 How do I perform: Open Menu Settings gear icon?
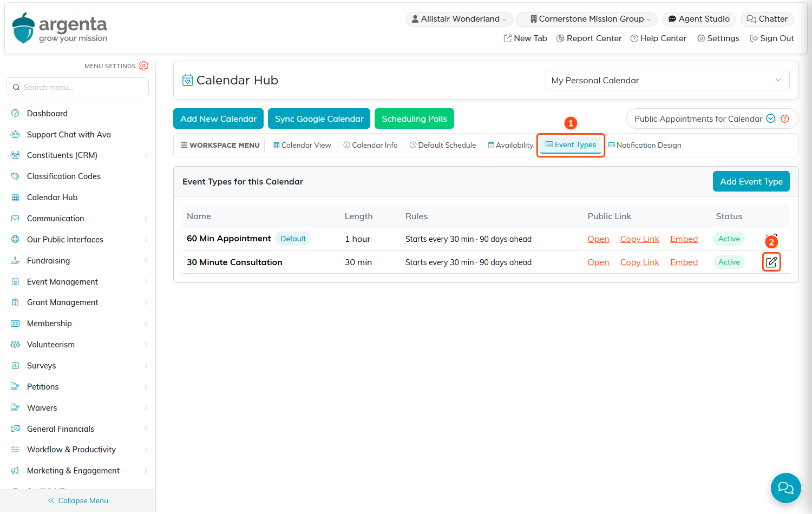point(143,65)
